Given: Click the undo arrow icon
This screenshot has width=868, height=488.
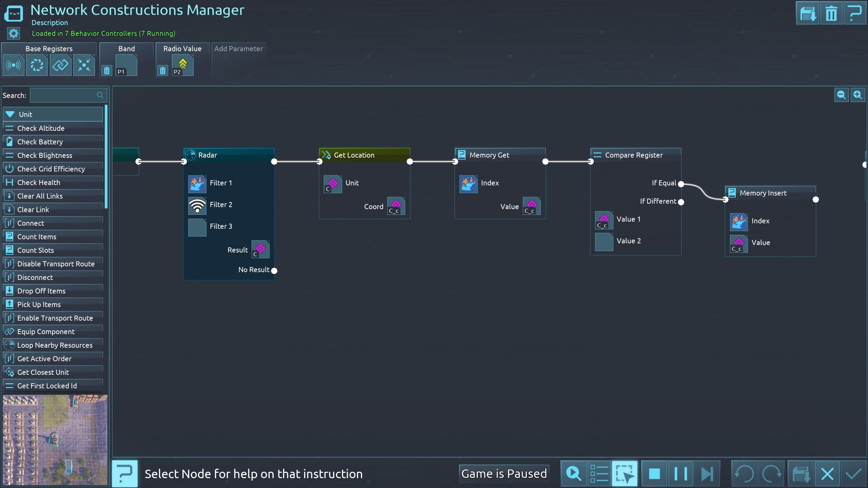Looking at the screenshot, I should pos(744,474).
